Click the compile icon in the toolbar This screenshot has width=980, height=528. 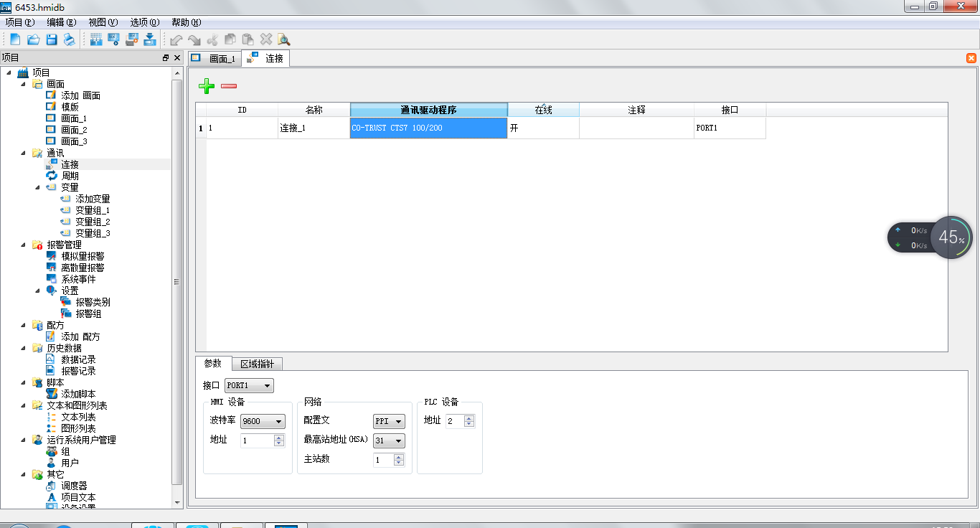(96, 39)
